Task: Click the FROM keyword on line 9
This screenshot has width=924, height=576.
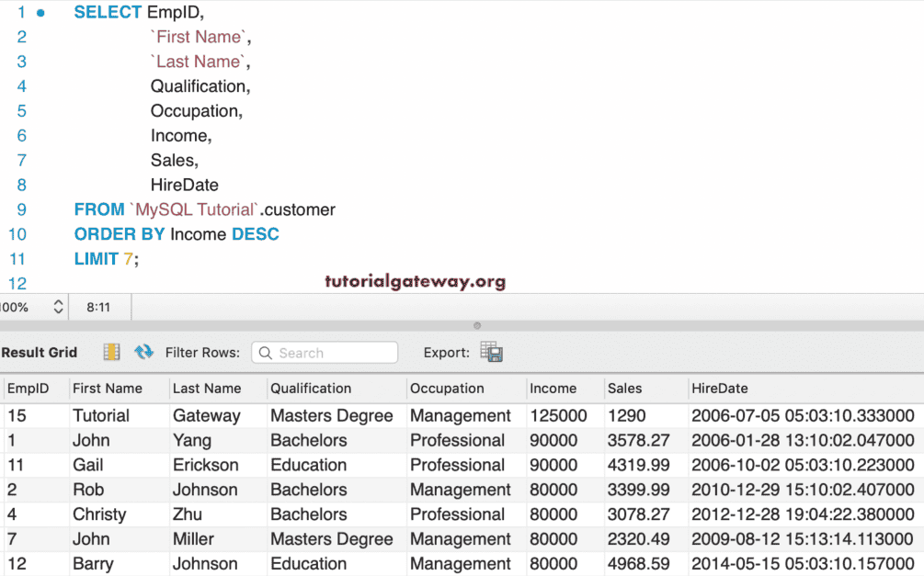Action: point(99,210)
